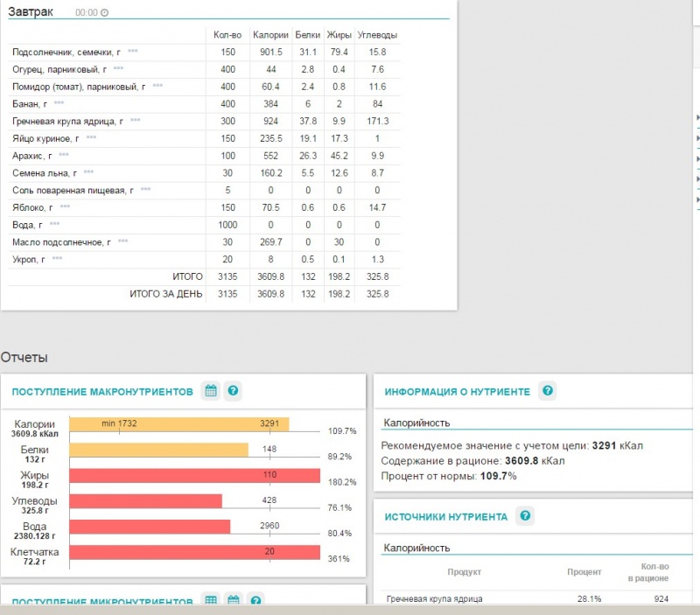The height and width of the screenshot is (615, 700).
Task: Open calendar icon in macronutrients report header
Action: [210, 391]
